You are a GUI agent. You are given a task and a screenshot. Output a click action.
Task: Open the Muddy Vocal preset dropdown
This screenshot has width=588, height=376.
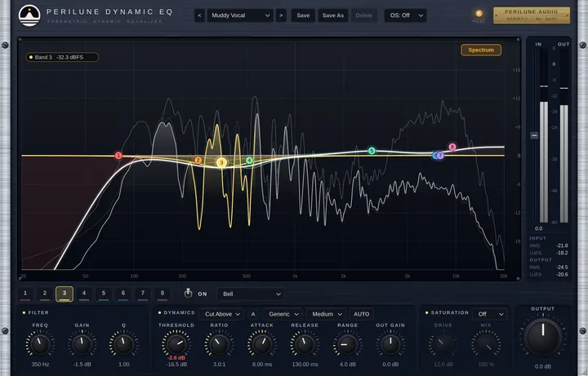pos(240,15)
